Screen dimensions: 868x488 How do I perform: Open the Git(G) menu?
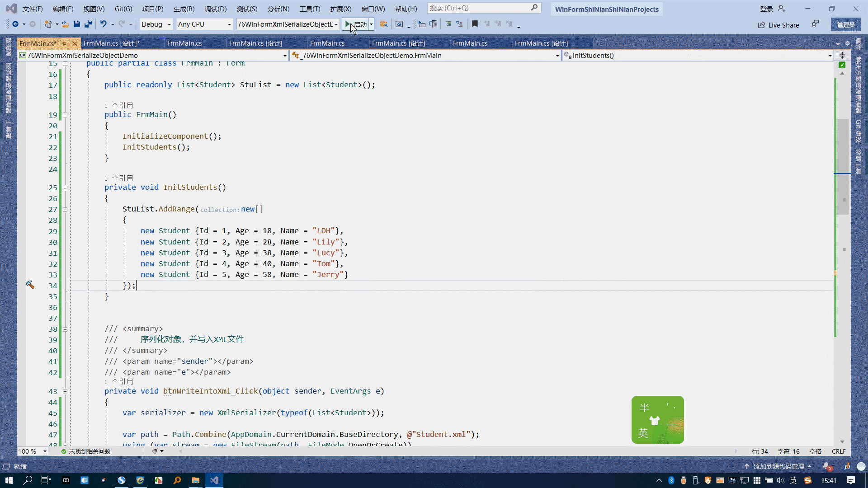pos(123,9)
